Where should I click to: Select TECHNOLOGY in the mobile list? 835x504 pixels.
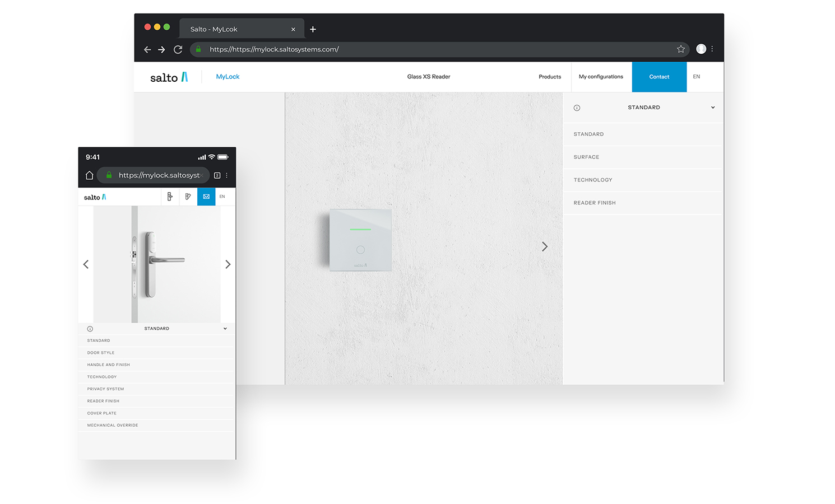[x=156, y=377]
